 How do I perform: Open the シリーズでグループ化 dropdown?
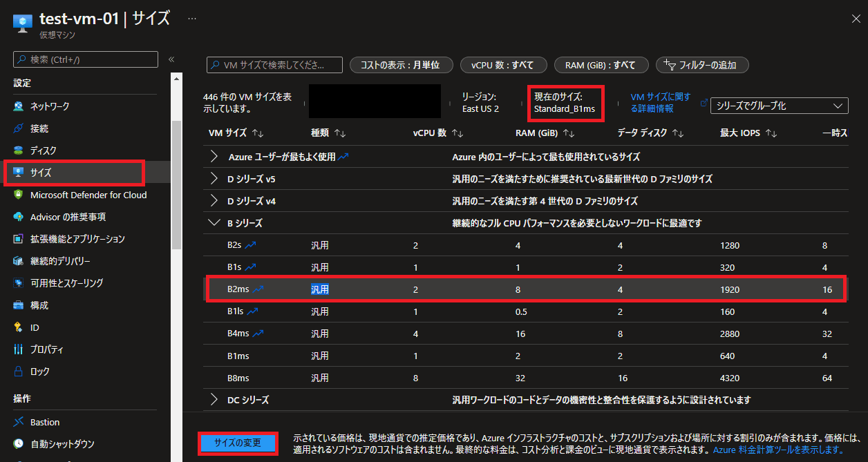click(x=780, y=106)
